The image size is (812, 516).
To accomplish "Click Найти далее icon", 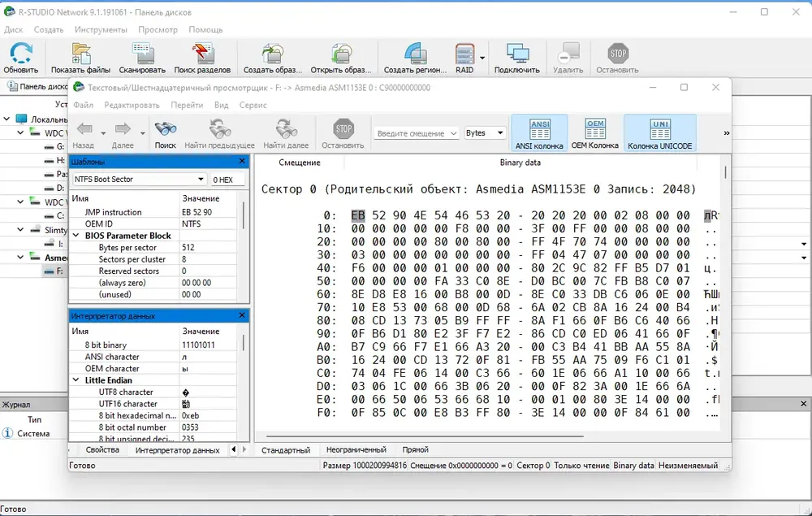I will click(x=286, y=128).
